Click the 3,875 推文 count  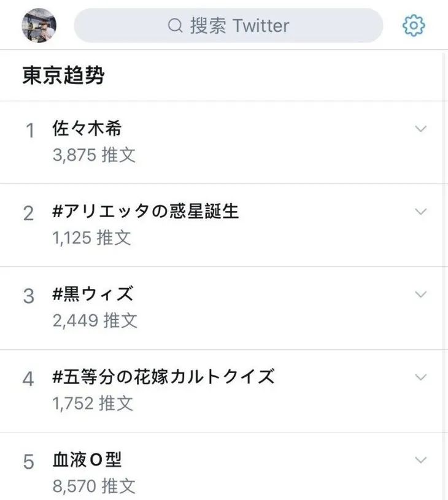tap(94, 155)
